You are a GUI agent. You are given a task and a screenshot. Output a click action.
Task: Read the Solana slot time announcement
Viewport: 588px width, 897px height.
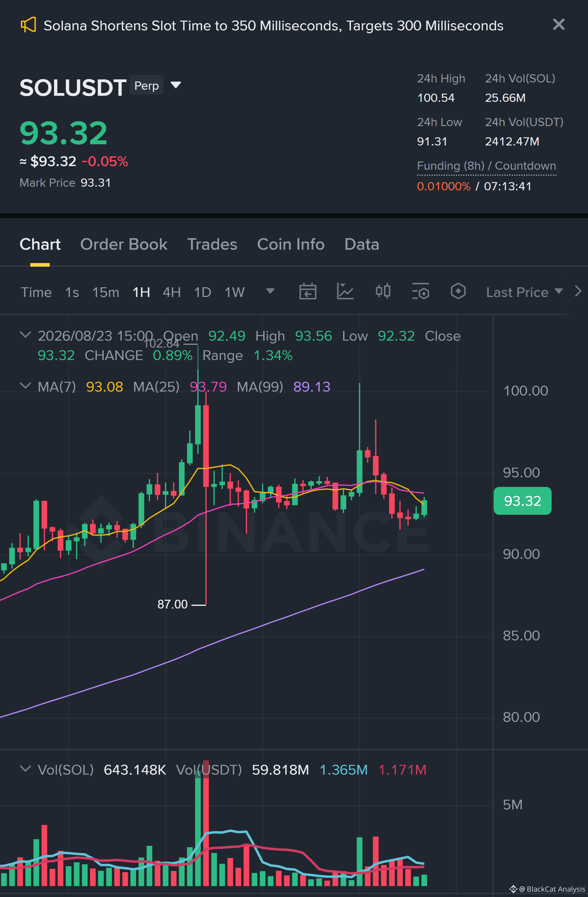[273, 26]
